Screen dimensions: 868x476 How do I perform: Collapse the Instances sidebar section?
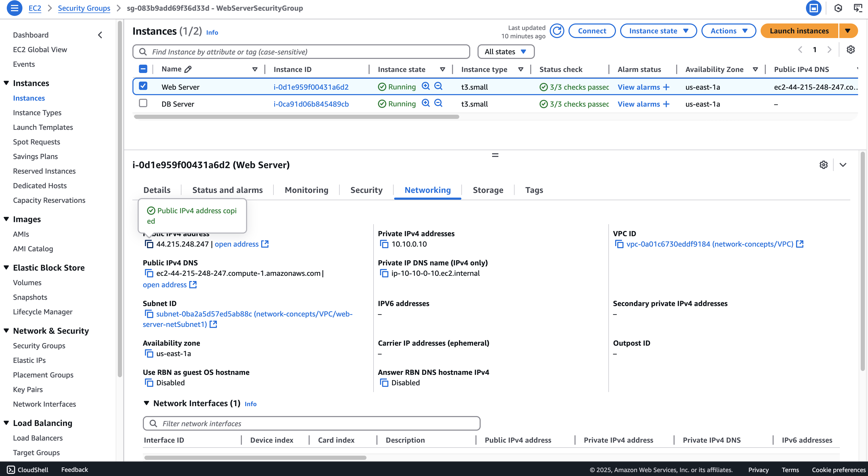6,83
